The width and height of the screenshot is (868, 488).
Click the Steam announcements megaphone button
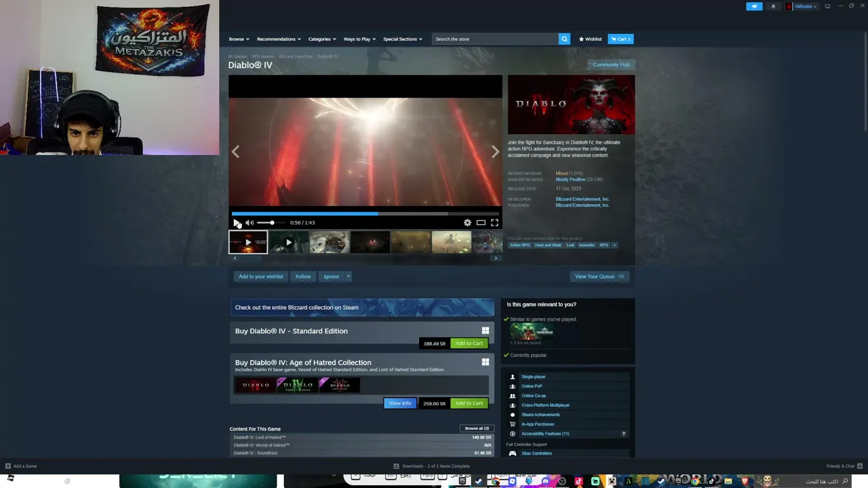754,6
